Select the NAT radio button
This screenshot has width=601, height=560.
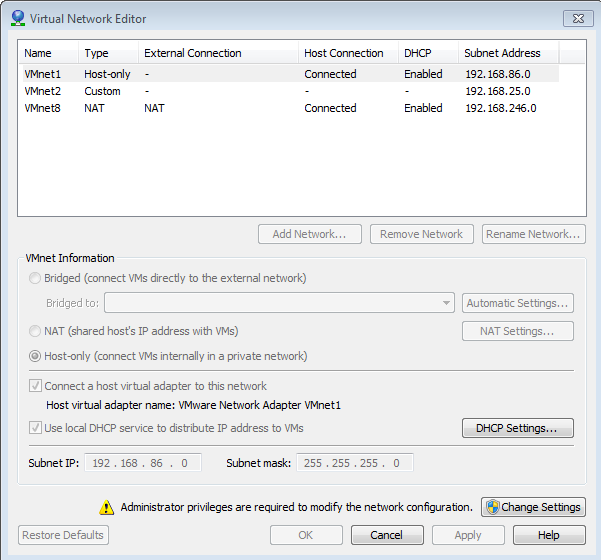click(x=36, y=331)
